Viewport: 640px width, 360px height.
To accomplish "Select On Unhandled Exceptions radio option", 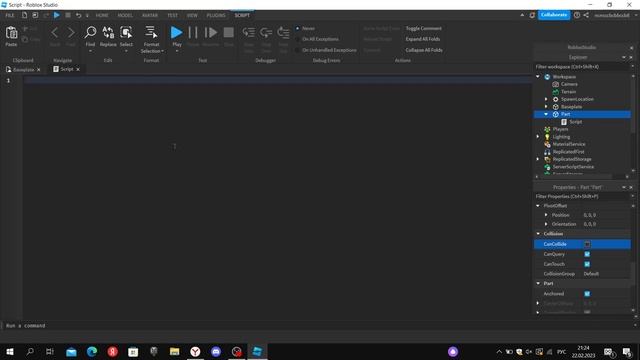I will 298,50.
